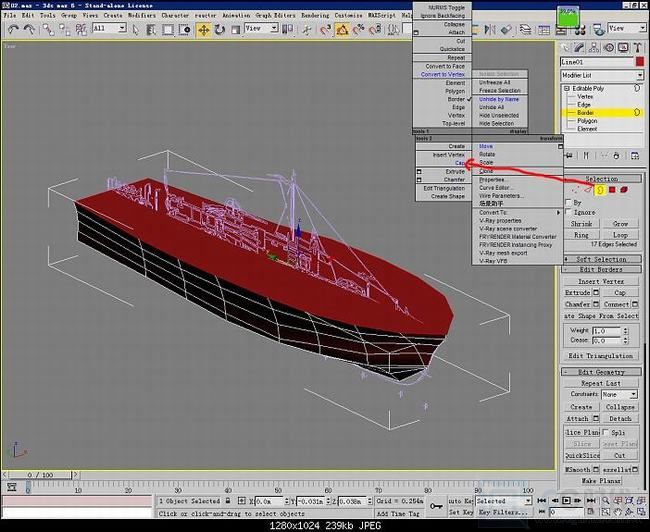Click the Pan hand viewport control
This screenshot has width=650, height=532.
pyautogui.click(x=618, y=512)
